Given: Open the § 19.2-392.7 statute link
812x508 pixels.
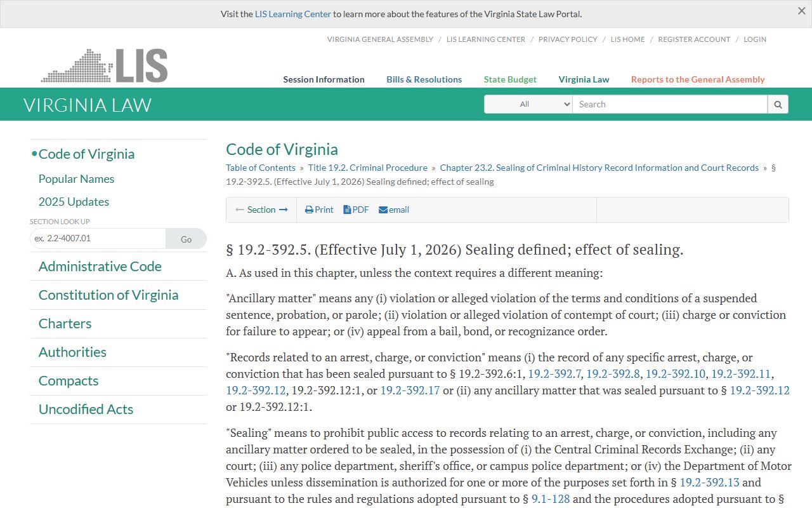Looking at the screenshot, I should [554, 374].
